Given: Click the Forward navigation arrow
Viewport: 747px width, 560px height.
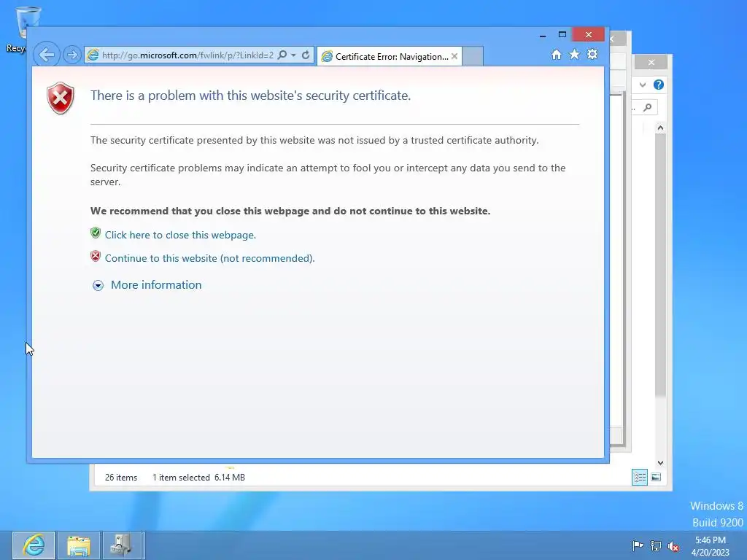Looking at the screenshot, I should coord(72,55).
